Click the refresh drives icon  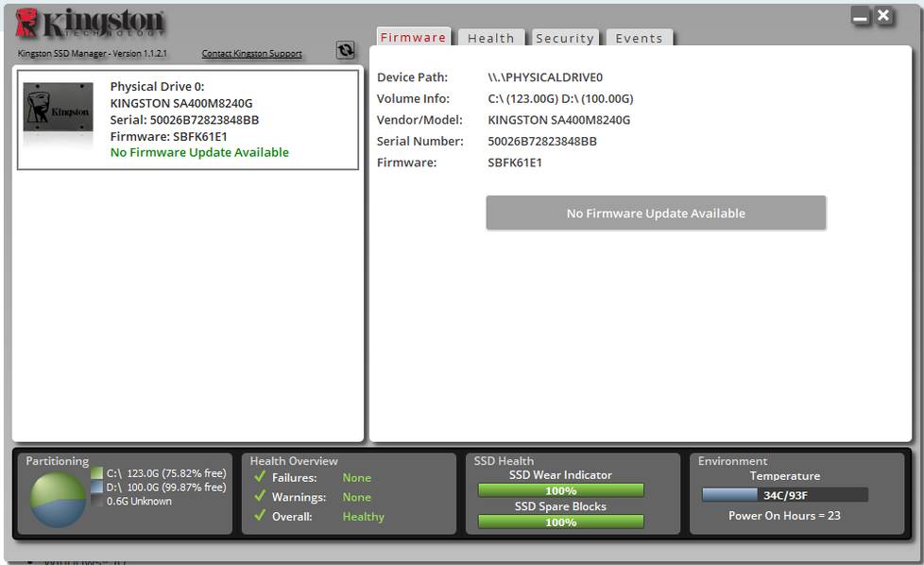(x=345, y=51)
